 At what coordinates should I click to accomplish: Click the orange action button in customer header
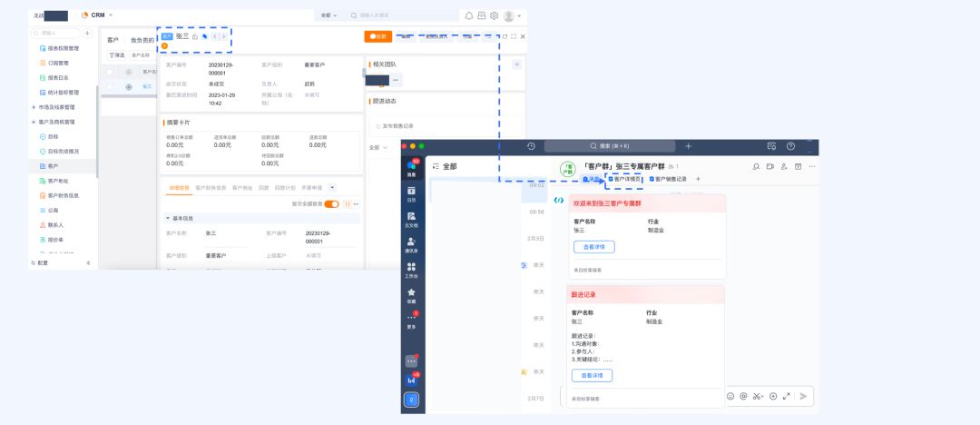pyautogui.click(x=378, y=36)
